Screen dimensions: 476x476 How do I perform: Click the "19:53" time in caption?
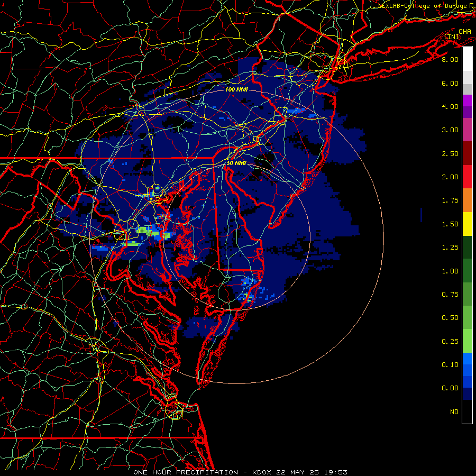point(335,472)
